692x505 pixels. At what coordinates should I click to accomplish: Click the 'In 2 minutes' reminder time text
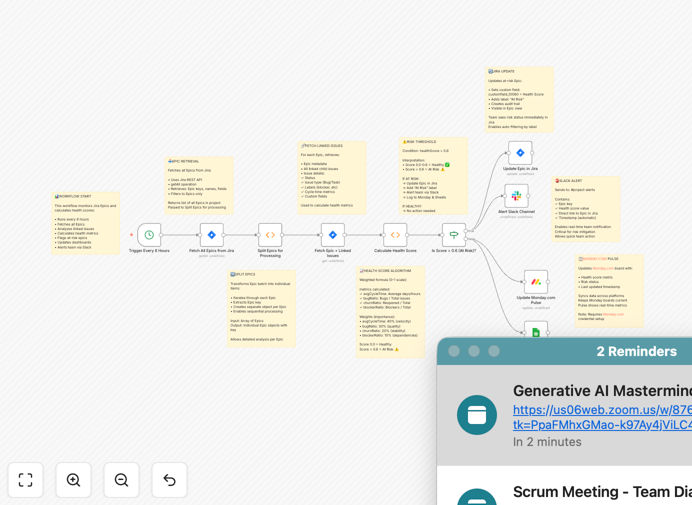coord(547,442)
